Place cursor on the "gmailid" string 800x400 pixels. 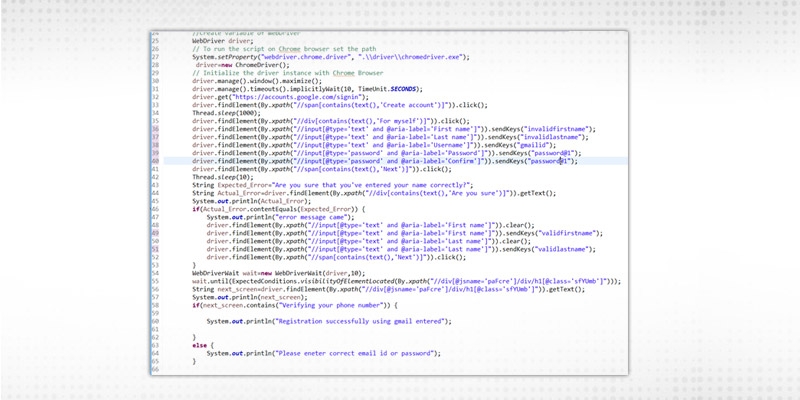pyautogui.click(x=529, y=146)
